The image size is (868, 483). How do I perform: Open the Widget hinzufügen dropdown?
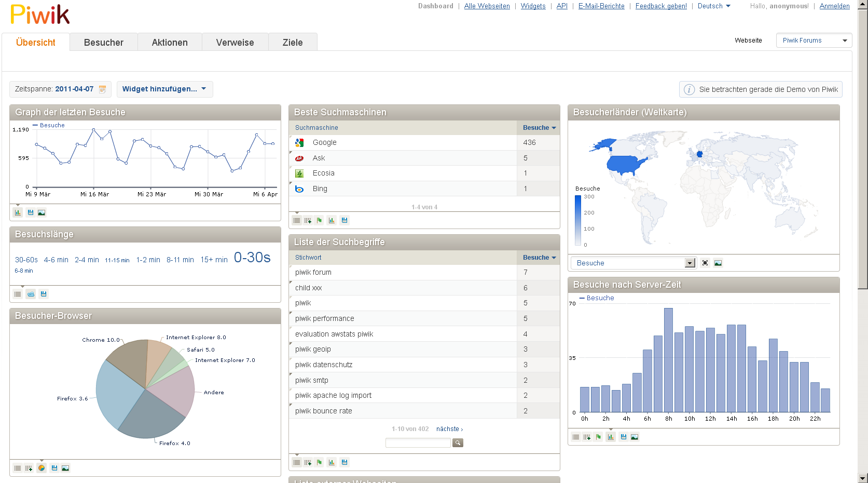(x=164, y=89)
